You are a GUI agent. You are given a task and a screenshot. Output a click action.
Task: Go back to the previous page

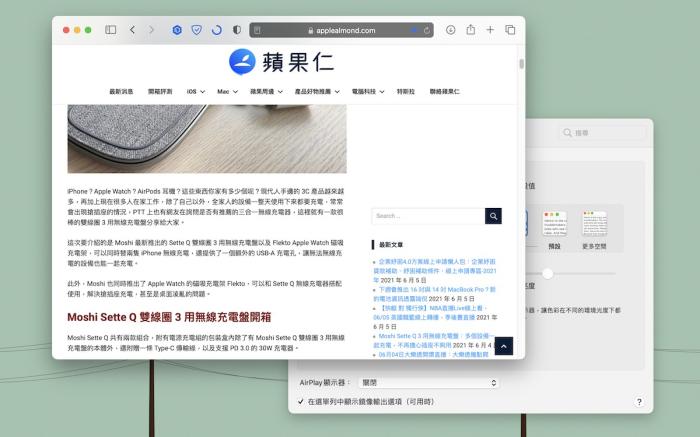tap(132, 30)
